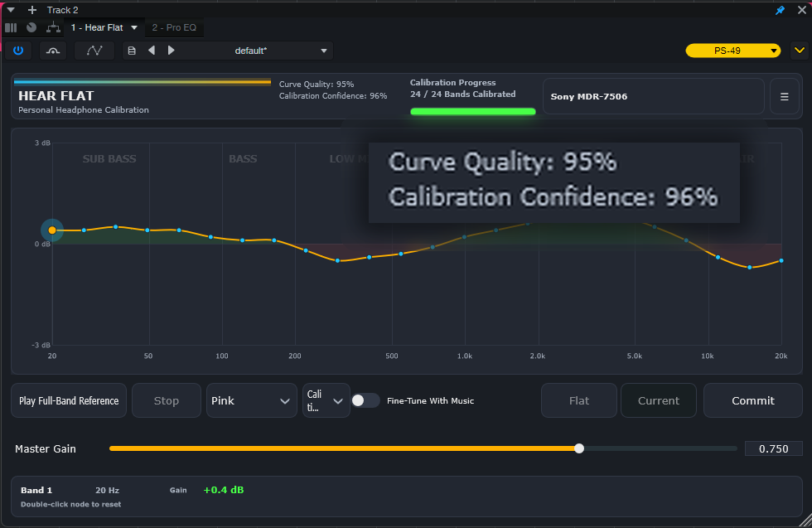Open the PS-49 controller dropdown
The height and width of the screenshot is (528, 812).
pyautogui.click(x=732, y=51)
